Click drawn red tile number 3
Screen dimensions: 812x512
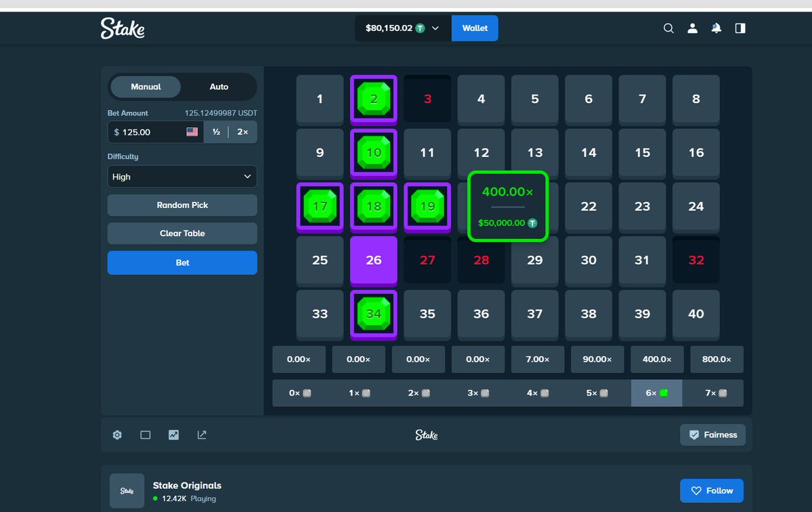[x=428, y=99]
